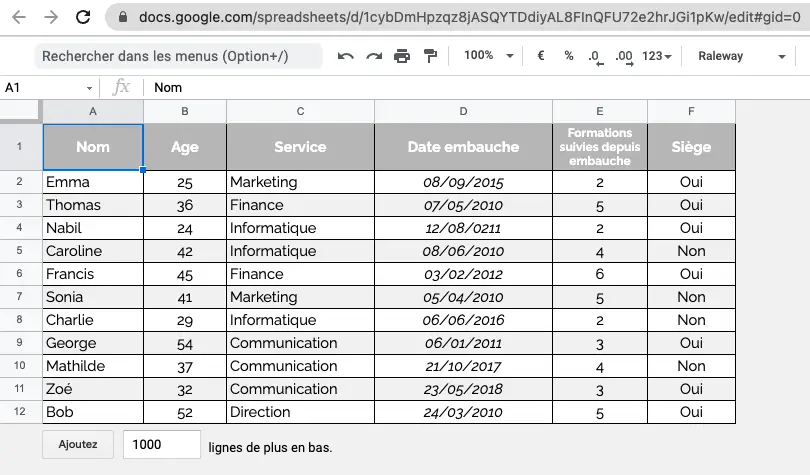810x475 pixels.
Task: Expand the A1 name box dropdown
Action: (89, 88)
